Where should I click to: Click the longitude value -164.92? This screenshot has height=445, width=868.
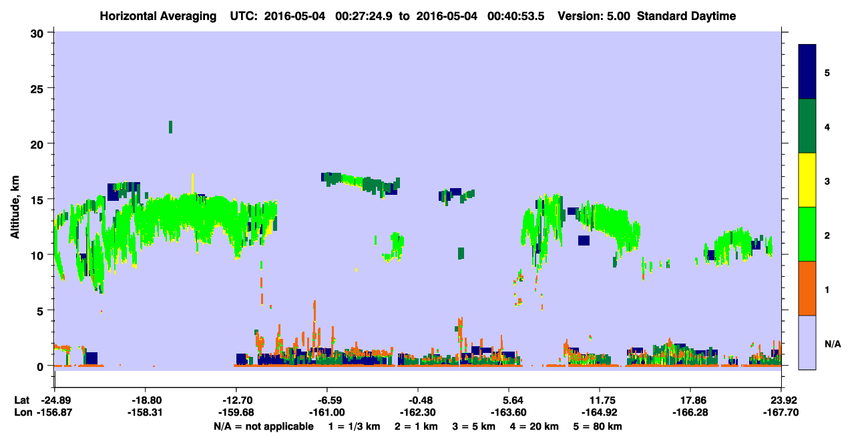tap(600, 412)
